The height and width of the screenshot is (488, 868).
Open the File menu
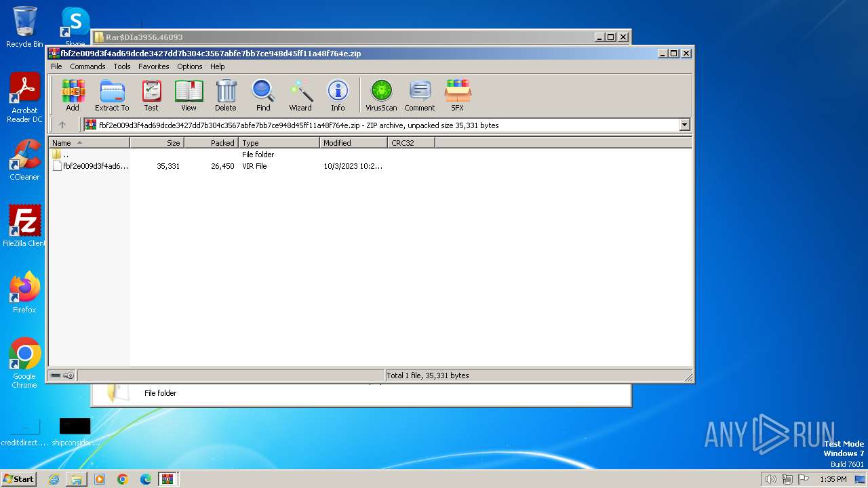[56, 66]
